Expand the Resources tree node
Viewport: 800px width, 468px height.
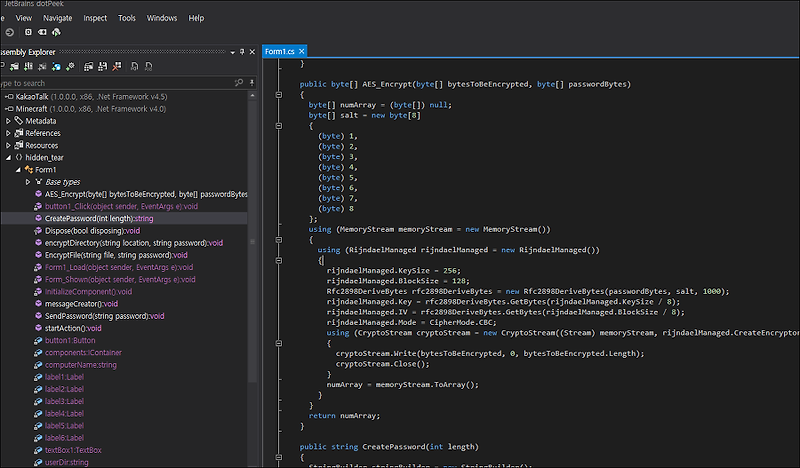pos(8,145)
